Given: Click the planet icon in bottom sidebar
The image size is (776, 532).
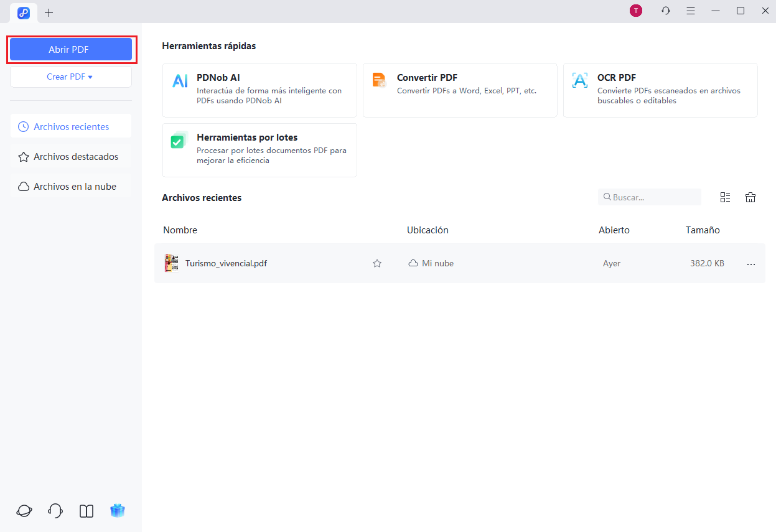Looking at the screenshot, I should coord(24,511).
